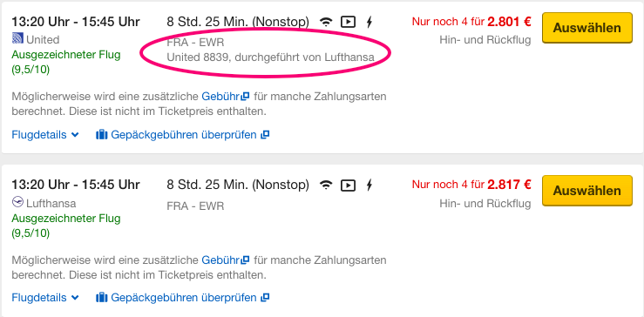Click the Lufthansa crane logo
This screenshot has width=644, height=317.
(17, 202)
